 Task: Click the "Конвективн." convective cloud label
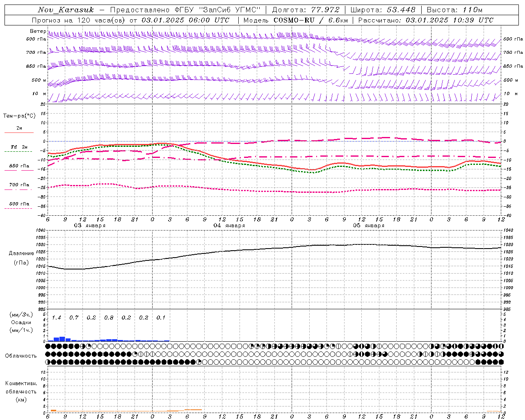21,383
